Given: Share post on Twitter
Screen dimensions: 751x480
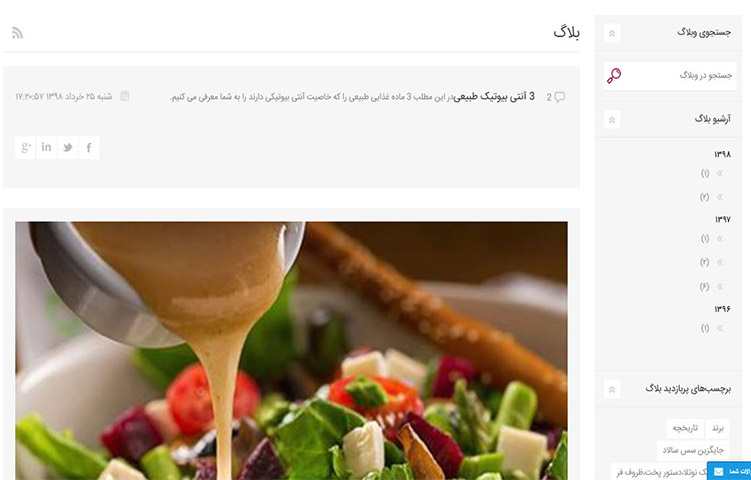Looking at the screenshot, I should 68,148.
